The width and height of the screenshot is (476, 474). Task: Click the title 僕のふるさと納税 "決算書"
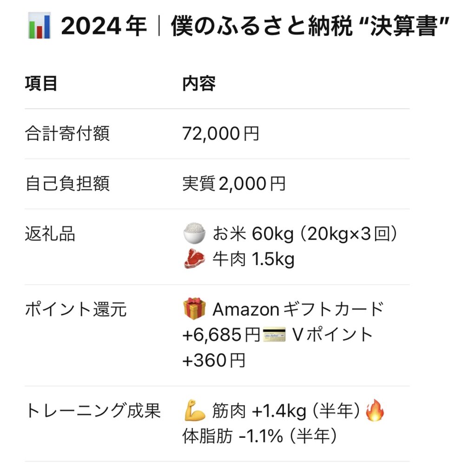point(310,26)
